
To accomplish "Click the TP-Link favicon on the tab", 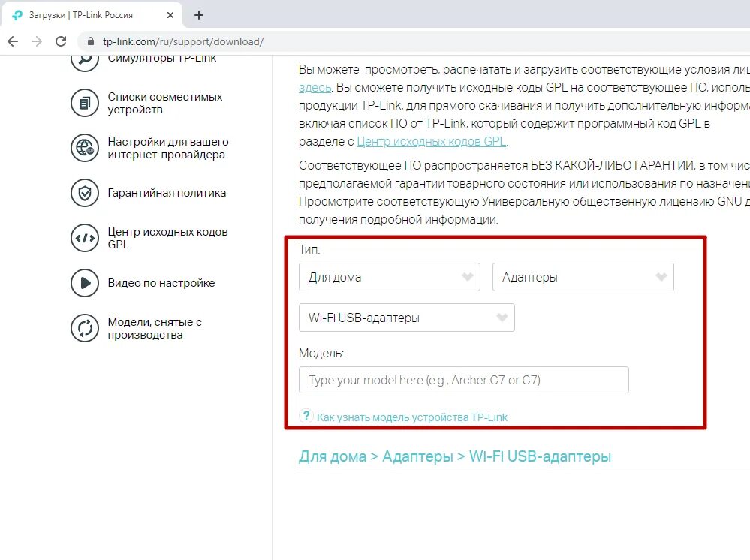I will (x=17, y=15).
